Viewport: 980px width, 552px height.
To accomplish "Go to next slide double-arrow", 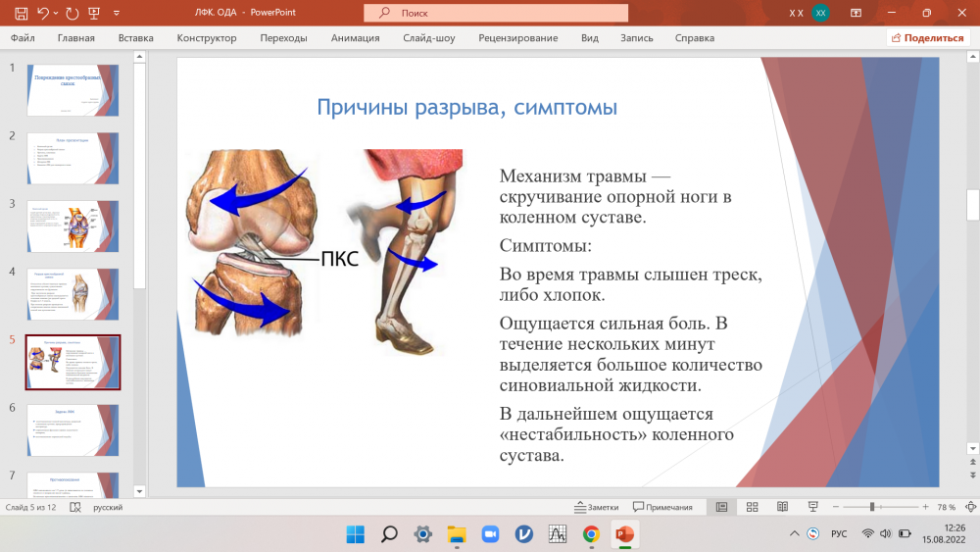I will (972, 476).
